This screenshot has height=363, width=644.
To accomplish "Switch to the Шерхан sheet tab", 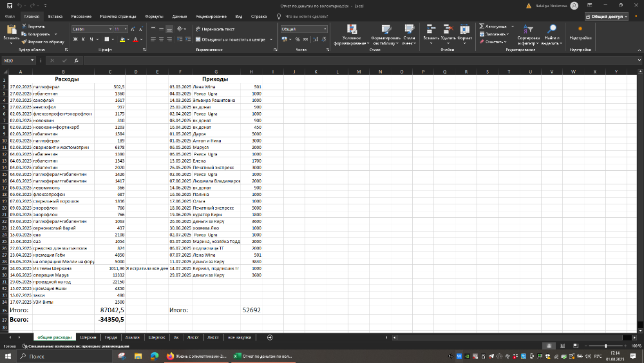I will [88, 337].
